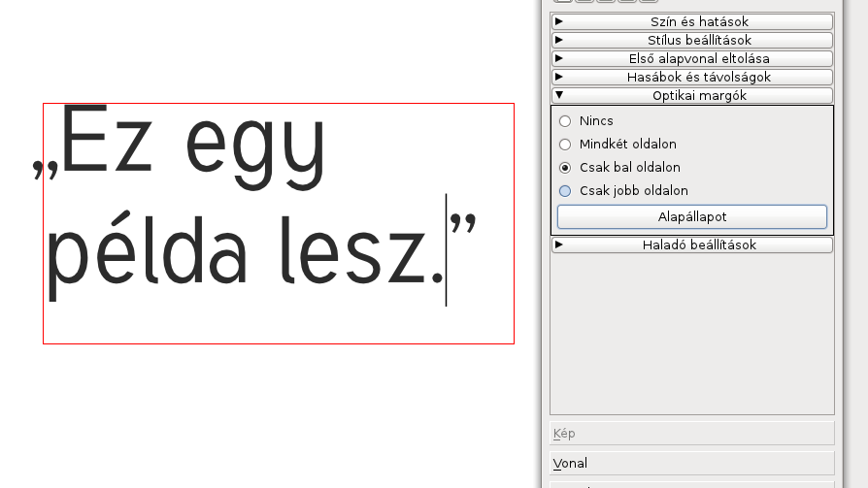This screenshot has width=868, height=488.
Task: Click the Alapállapot reset button
Action: [692, 217]
